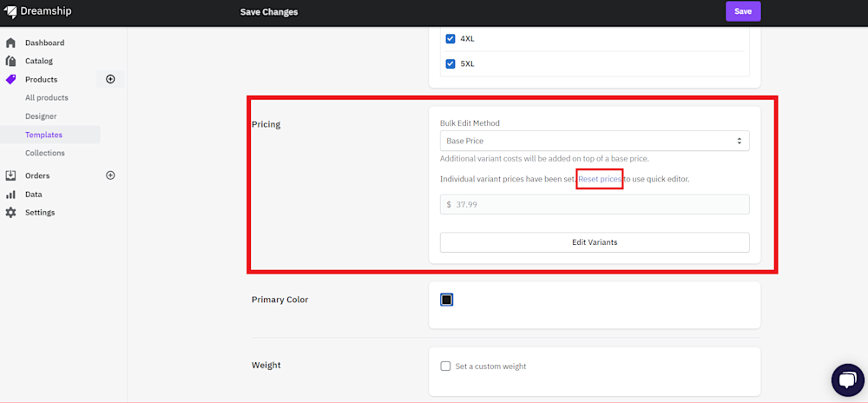Open Bulk Edit Method Base Price dropdown
The image size is (868, 403).
595,141
